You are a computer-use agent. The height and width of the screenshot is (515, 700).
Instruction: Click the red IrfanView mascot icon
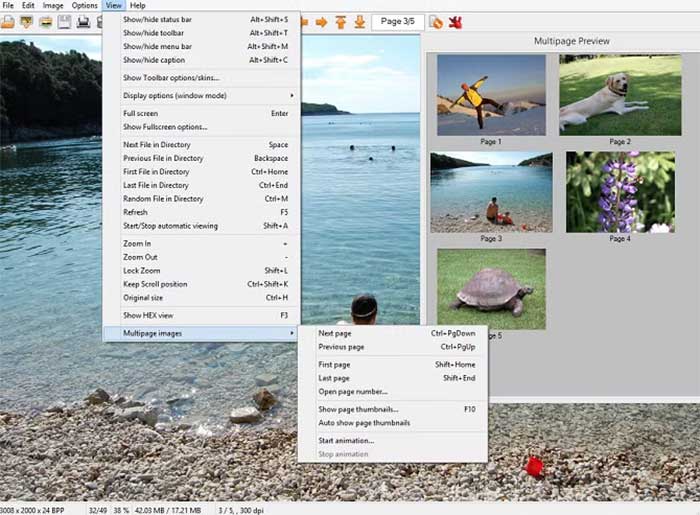point(455,21)
